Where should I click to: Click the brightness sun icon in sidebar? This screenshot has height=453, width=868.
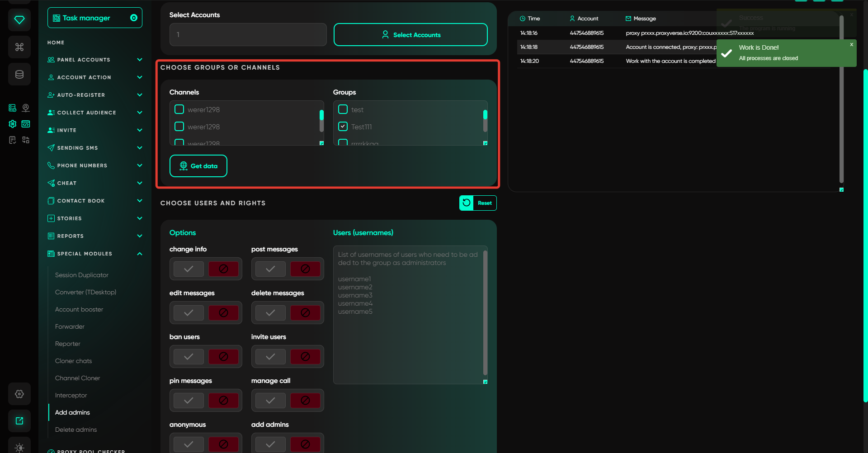[x=19, y=447]
